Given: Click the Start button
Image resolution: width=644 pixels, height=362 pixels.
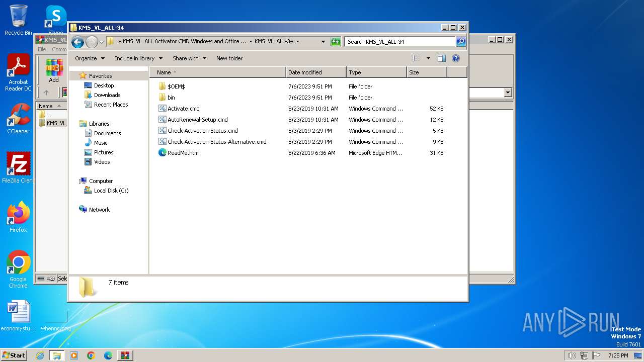Looking at the screenshot, I should click(x=14, y=355).
